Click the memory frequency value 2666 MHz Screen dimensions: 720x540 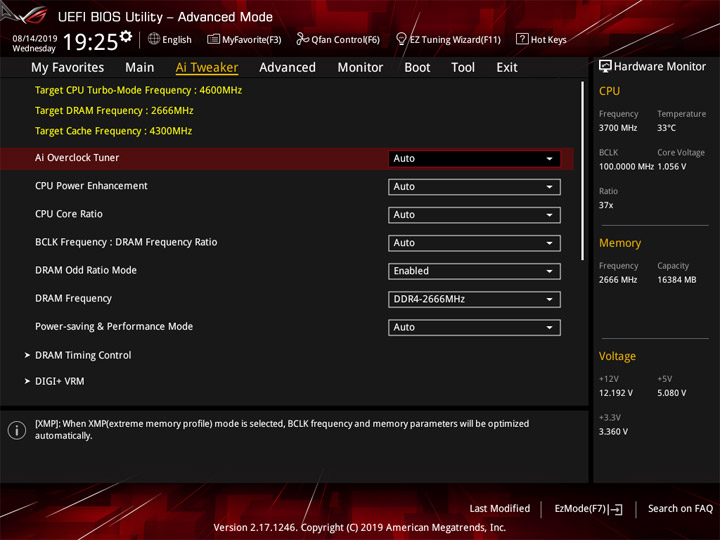tap(618, 280)
